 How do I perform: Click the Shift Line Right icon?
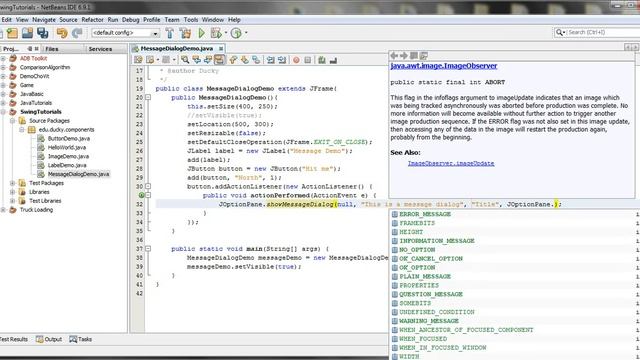(x=282, y=60)
